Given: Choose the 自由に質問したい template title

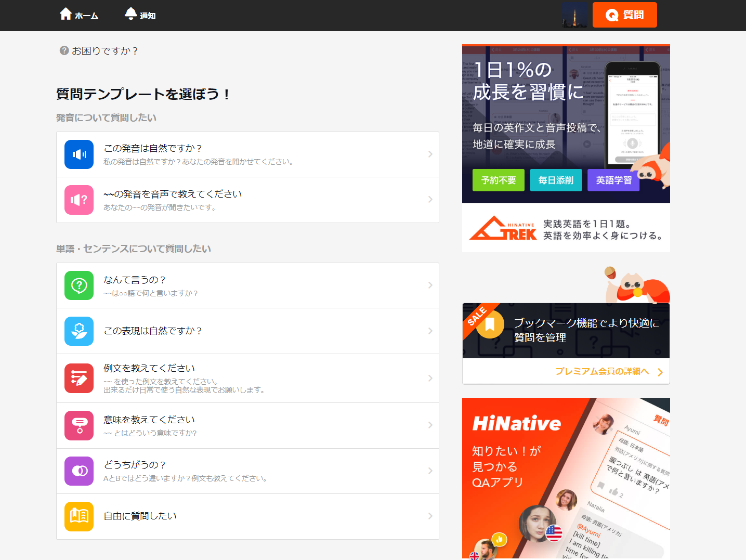Looking at the screenshot, I should click(x=140, y=516).
